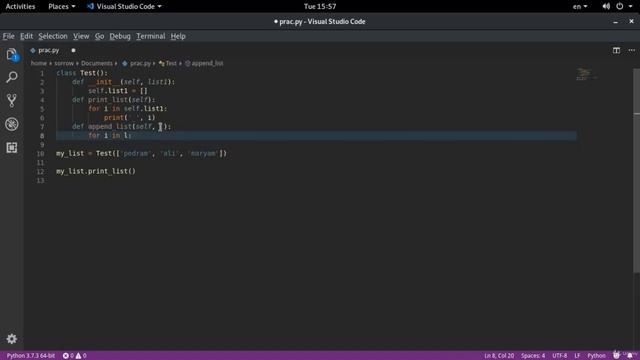The width and height of the screenshot is (640, 360).
Task: Change language mode Python
Action: 596,356
